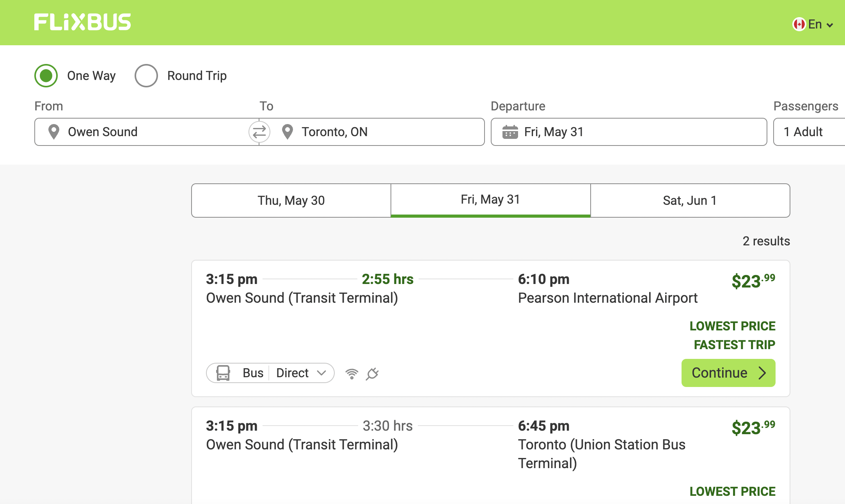Select the One Way radio button
Screen dimensions: 845x504
46,75
